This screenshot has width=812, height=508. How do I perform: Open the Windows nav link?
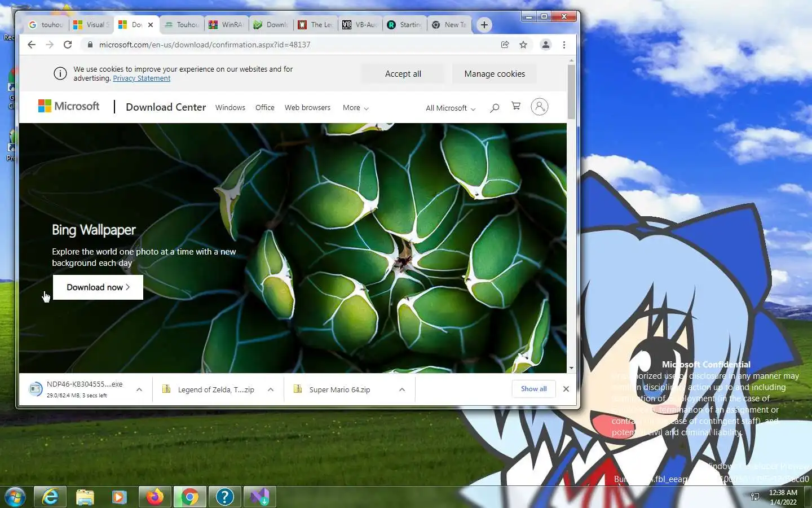pyautogui.click(x=230, y=107)
